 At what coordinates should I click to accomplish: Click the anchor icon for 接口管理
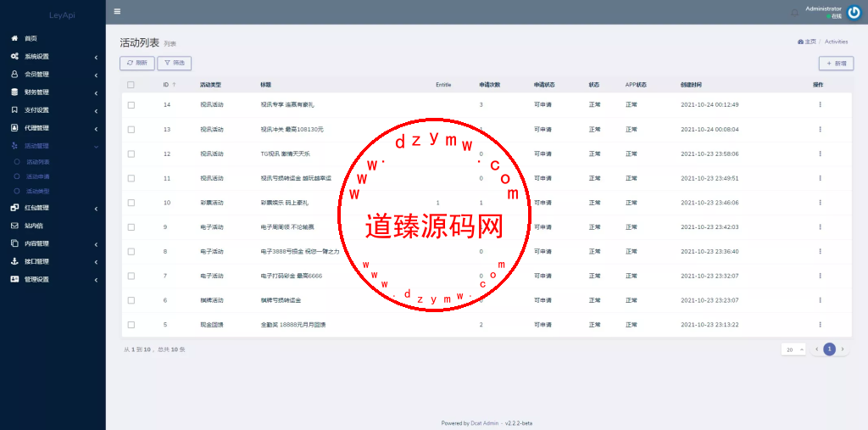pyautogui.click(x=15, y=261)
